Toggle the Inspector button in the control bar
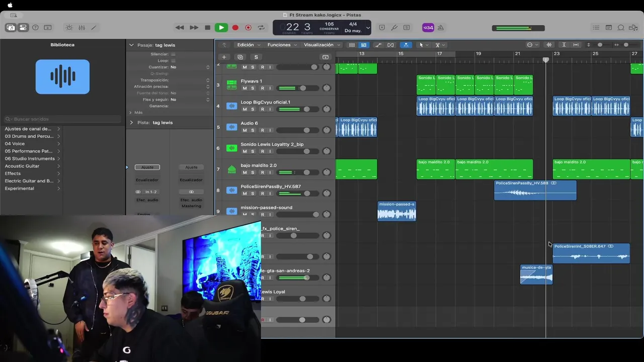The width and height of the screenshot is (644, 362). click(23, 28)
